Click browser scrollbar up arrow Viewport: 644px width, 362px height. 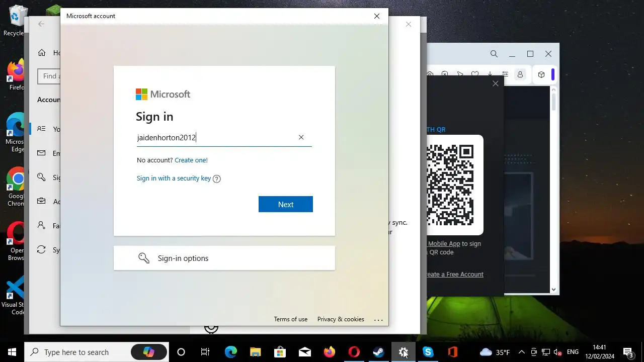(x=554, y=90)
